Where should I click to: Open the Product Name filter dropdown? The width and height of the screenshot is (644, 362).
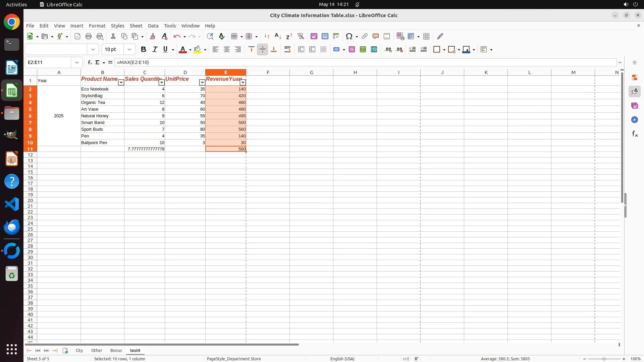tap(121, 82)
